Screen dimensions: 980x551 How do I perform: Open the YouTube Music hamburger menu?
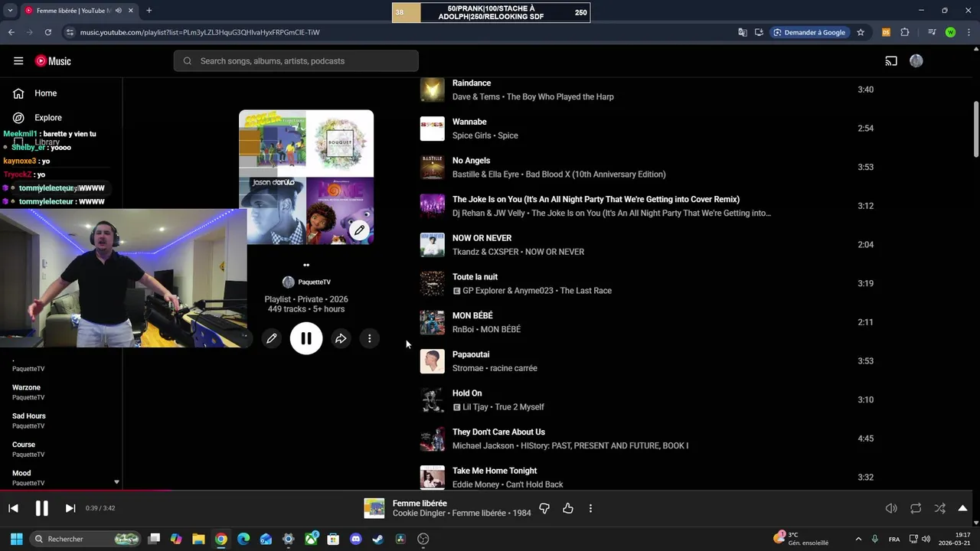point(18,61)
